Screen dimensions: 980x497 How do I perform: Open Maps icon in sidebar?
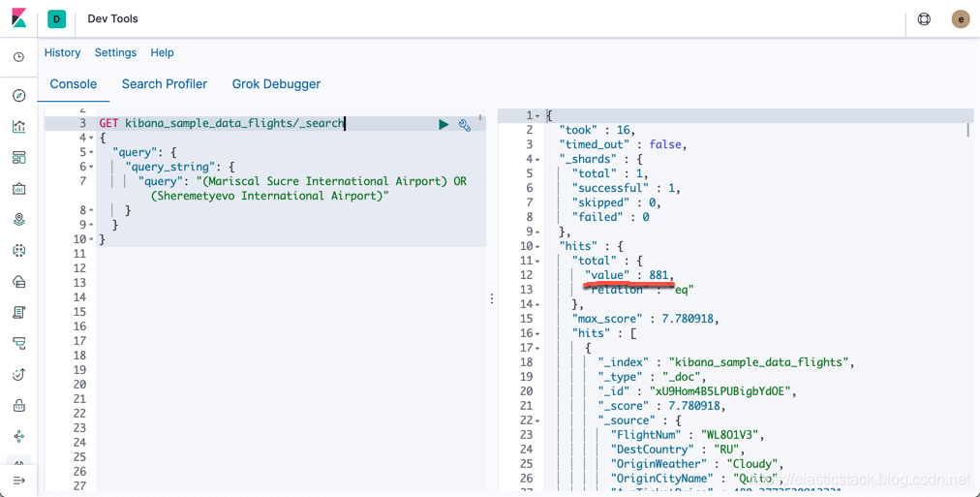pyautogui.click(x=18, y=219)
